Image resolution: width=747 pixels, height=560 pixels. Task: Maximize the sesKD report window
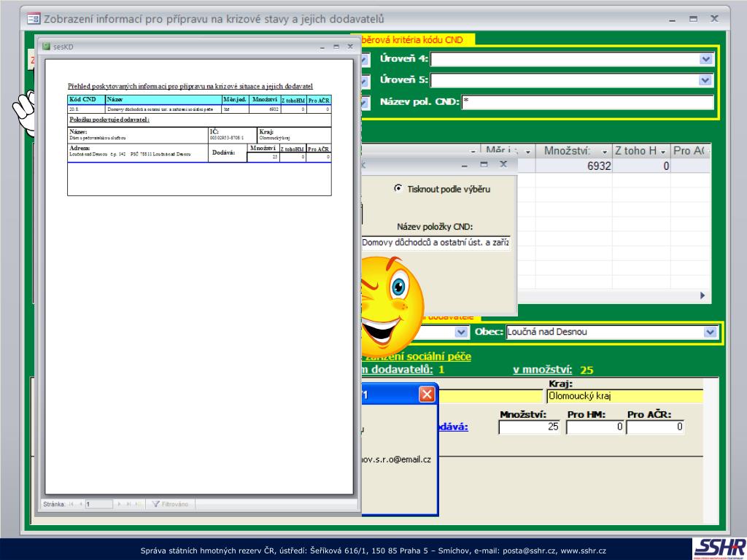[336, 47]
